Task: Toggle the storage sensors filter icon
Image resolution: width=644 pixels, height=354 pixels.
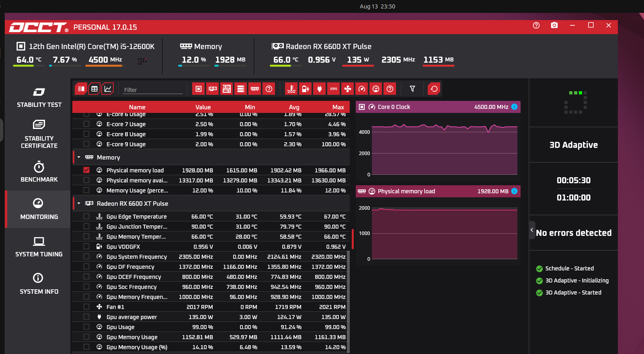Action: coord(241,89)
